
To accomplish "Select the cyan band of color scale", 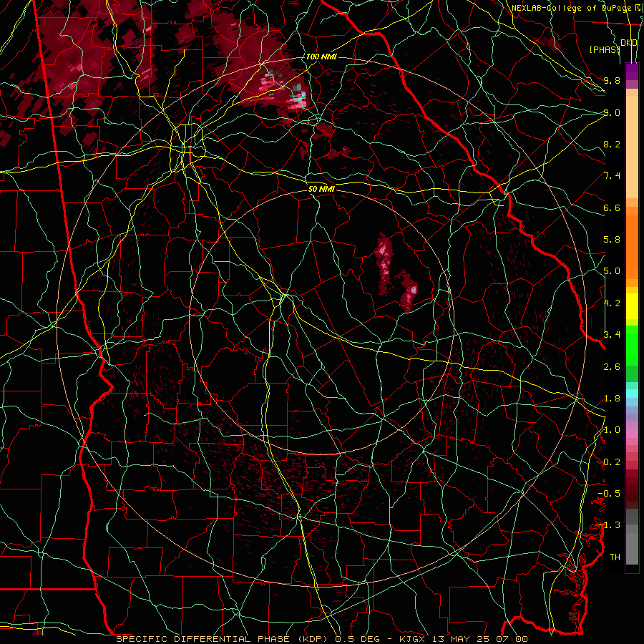I will pos(632,393).
